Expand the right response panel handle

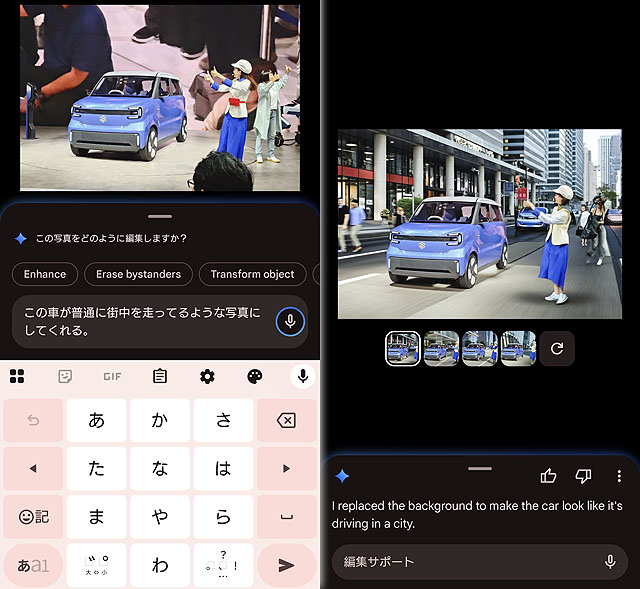[480, 468]
